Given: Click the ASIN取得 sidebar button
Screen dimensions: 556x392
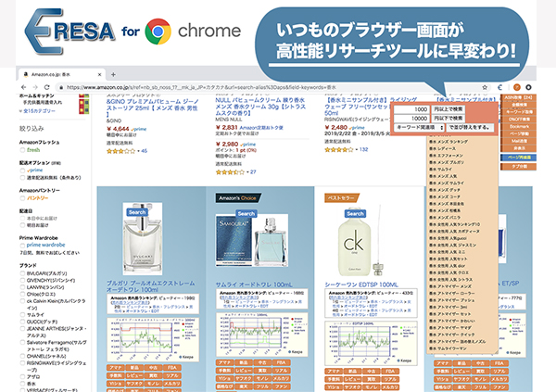Looking at the screenshot, I should pyautogui.click(x=518, y=97).
